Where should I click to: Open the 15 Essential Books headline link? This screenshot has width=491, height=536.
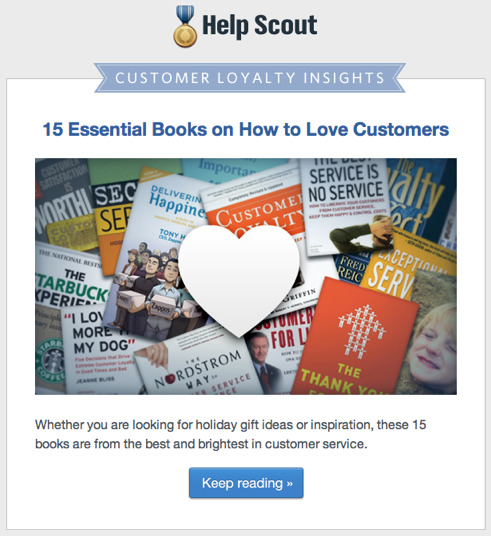246,129
